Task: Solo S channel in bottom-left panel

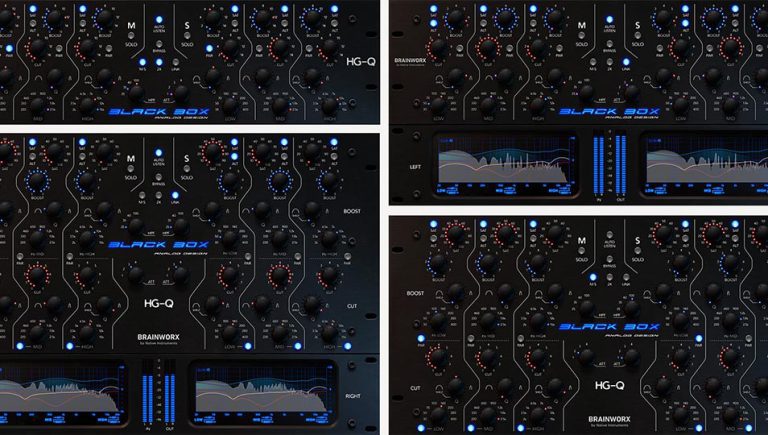Action: coord(187,169)
